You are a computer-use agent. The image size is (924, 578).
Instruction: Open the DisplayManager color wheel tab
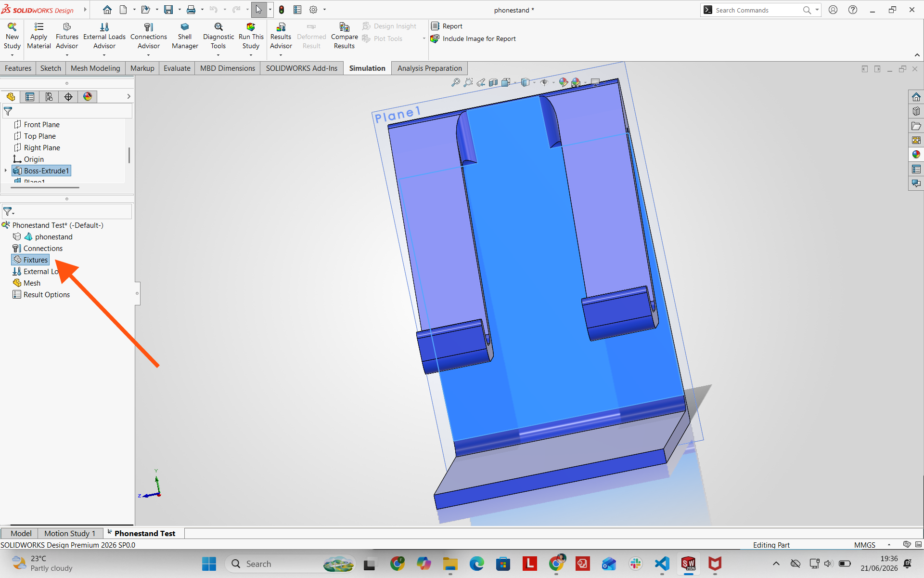tap(88, 97)
